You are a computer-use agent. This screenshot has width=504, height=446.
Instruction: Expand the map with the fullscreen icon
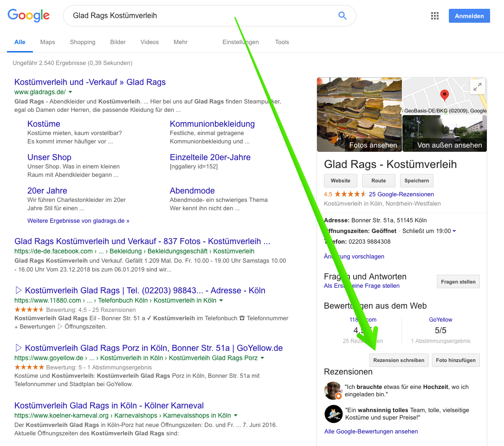pyautogui.click(x=478, y=87)
